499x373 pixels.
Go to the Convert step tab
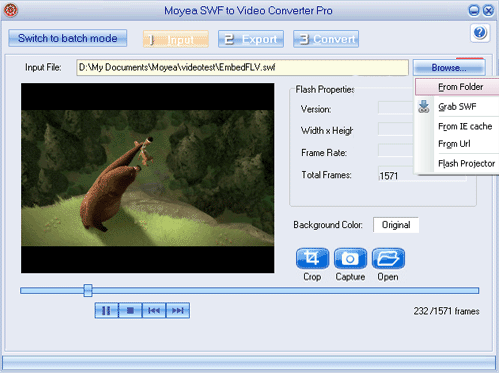pos(326,39)
